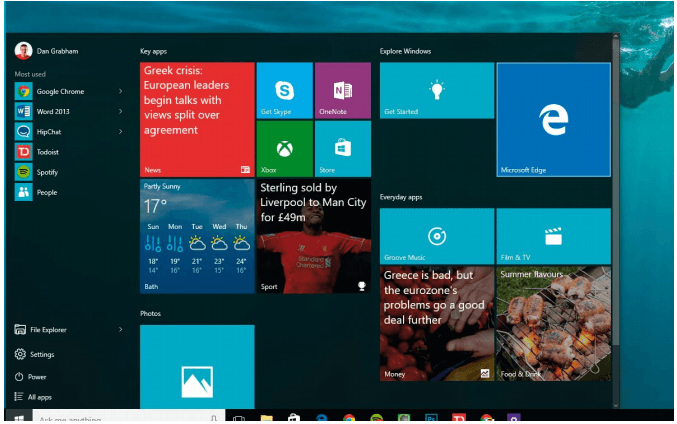Expand the HipChat jump list arrow

[120, 132]
